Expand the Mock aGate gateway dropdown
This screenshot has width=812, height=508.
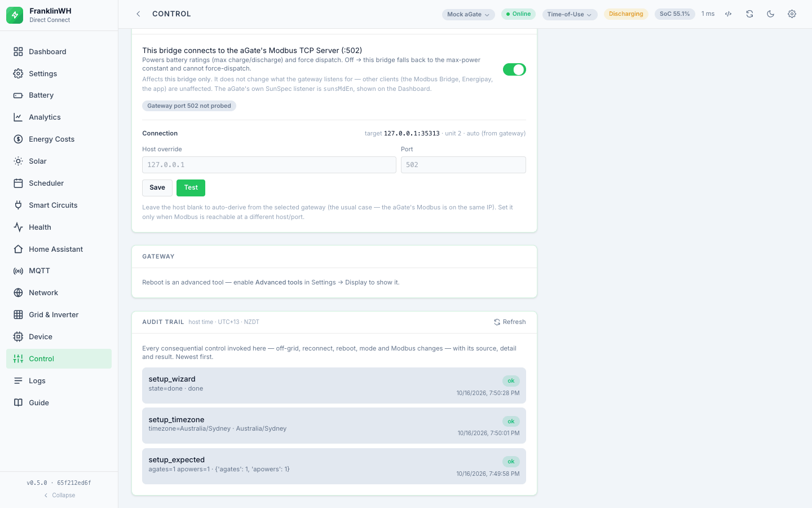[x=468, y=14]
